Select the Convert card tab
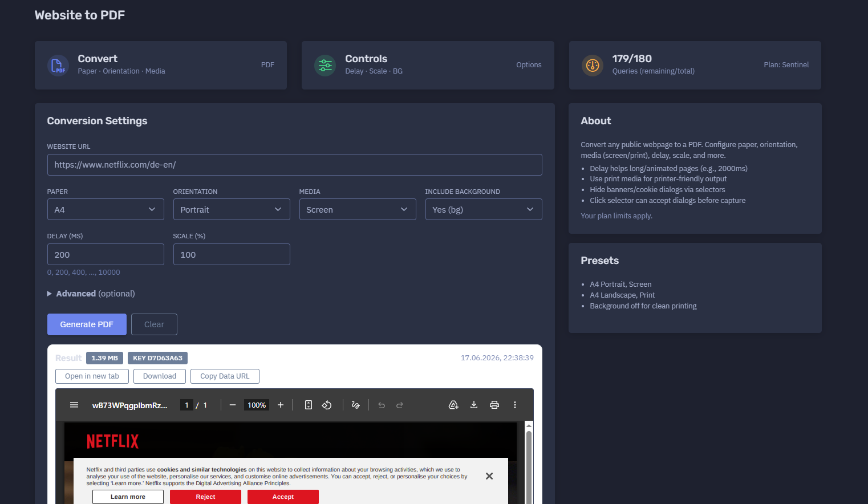This screenshot has width=868, height=504. pos(161,65)
